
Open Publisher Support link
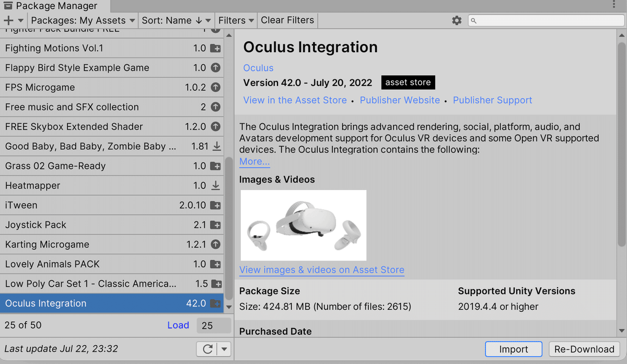[492, 100]
